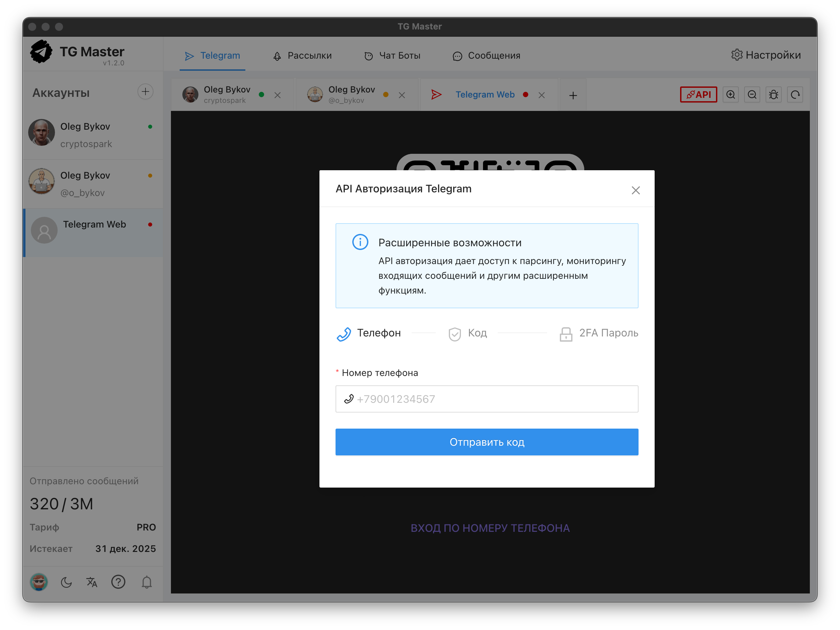Click the user avatar in bottom bar
This screenshot has width=840, height=630.
tap(39, 582)
